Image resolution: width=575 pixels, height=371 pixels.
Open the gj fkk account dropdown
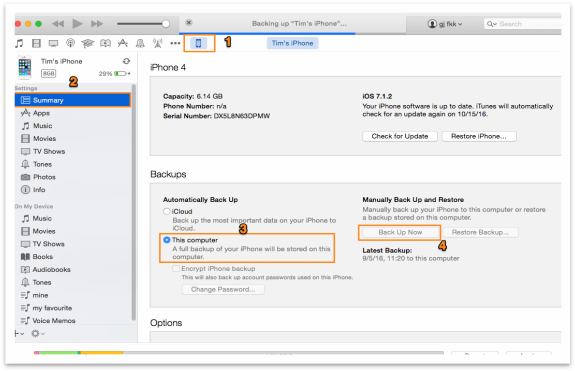(444, 24)
